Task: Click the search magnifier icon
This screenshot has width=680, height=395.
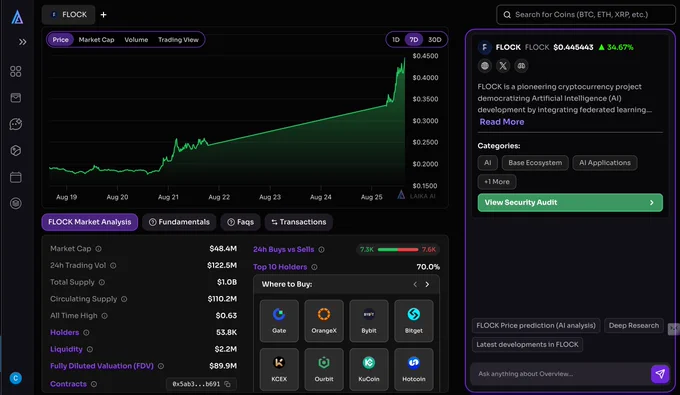Action: [x=507, y=15]
